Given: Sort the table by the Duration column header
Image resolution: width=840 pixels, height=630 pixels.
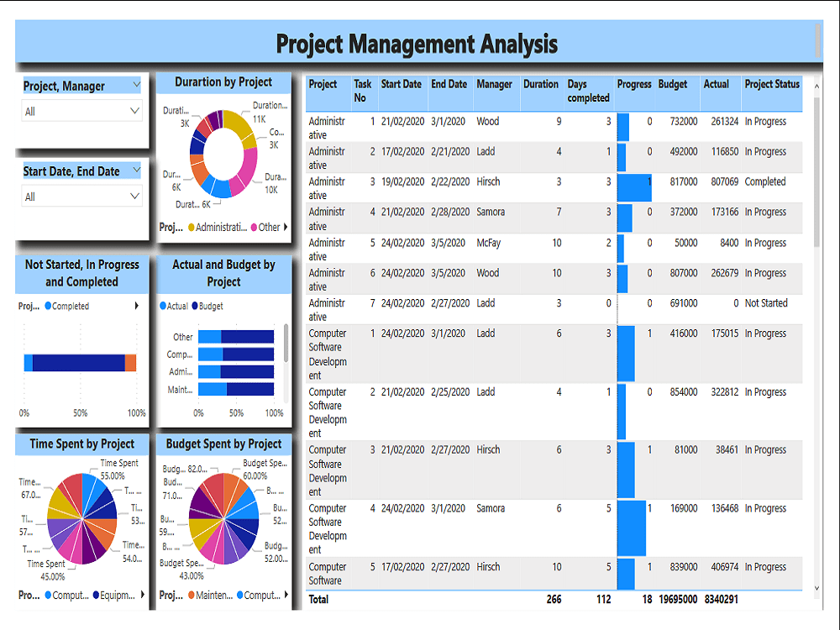Looking at the screenshot, I should pos(540,84).
